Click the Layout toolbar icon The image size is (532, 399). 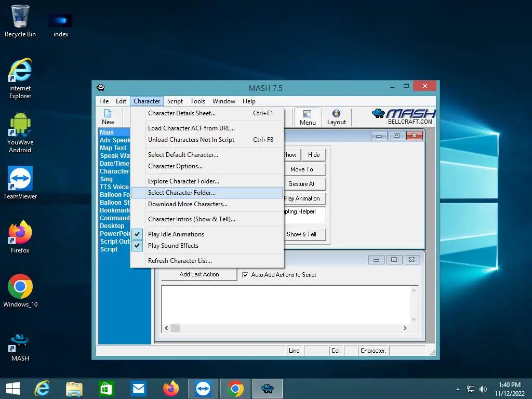pos(336,117)
